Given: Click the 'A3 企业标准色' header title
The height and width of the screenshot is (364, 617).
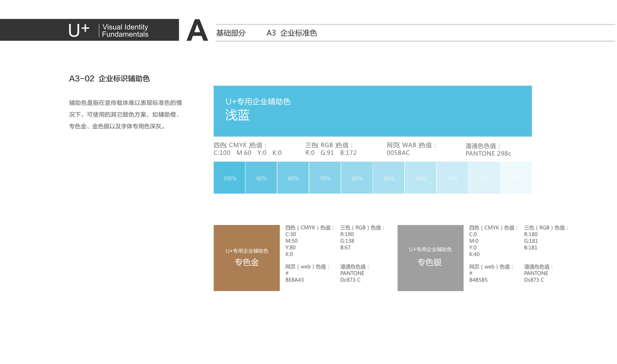Looking at the screenshot, I should [292, 33].
